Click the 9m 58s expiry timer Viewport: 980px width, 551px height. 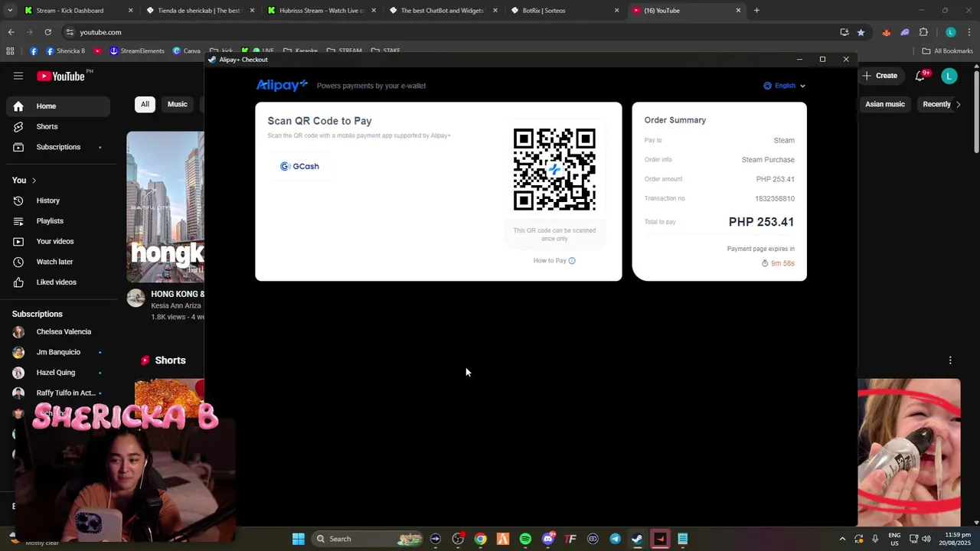point(778,263)
